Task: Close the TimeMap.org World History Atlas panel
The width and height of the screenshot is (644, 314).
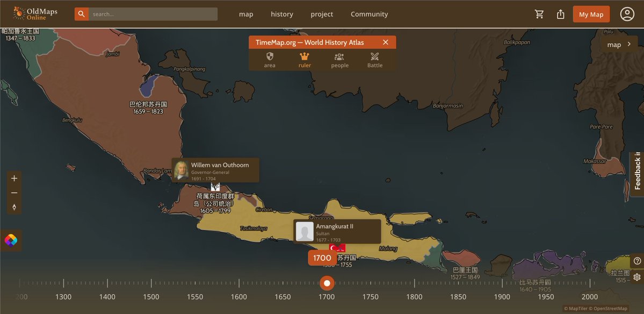Action: click(x=385, y=42)
